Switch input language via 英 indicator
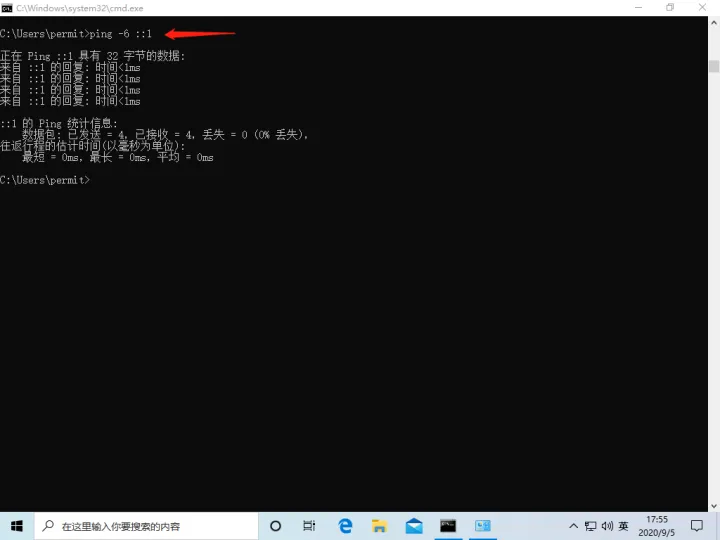Viewport: 720px width, 540px height. coord(623,526)
